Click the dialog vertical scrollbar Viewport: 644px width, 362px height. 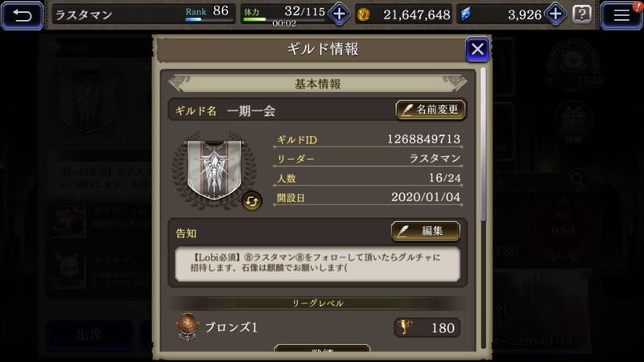(484, 144)
